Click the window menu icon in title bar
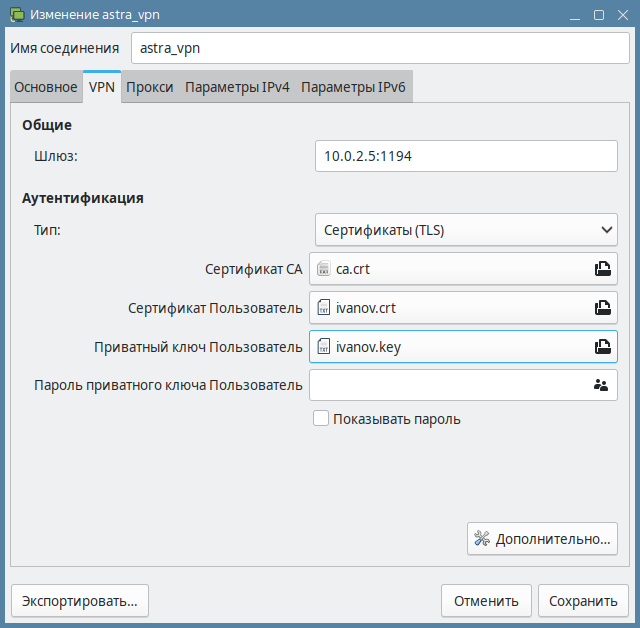The height and width of the screenshot is (628, 640). (15, 15)
